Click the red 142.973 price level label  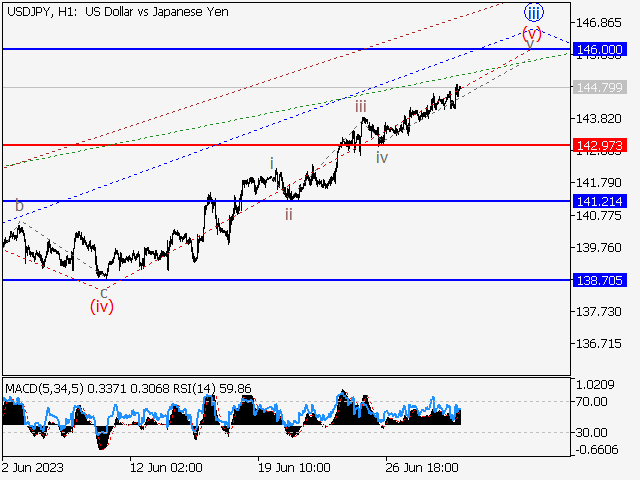tap(600, 145)
